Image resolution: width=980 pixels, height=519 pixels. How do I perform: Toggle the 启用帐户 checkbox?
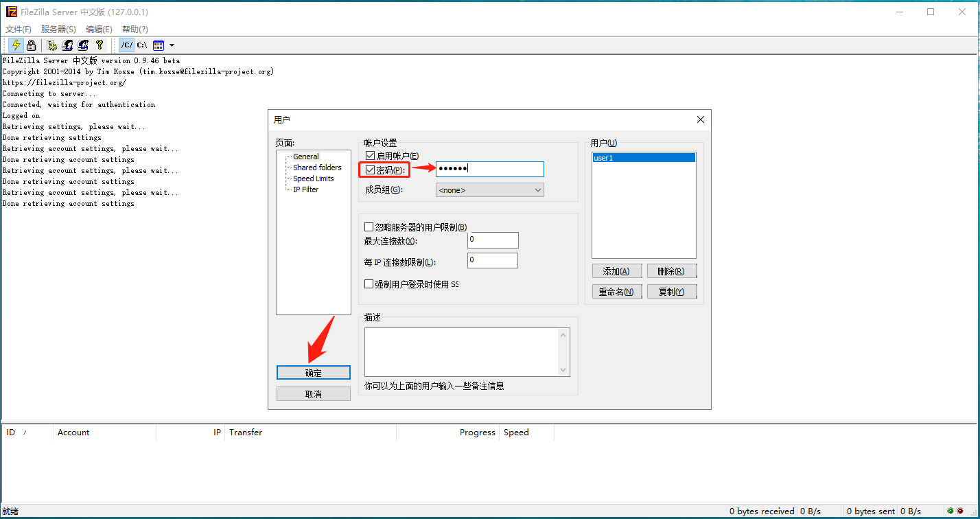(x=371, y=157)
